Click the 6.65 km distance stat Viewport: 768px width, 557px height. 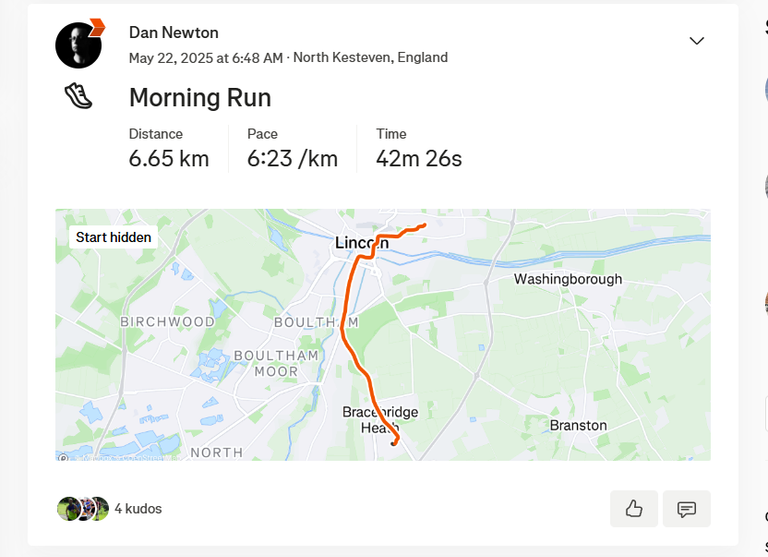(169, 158)
